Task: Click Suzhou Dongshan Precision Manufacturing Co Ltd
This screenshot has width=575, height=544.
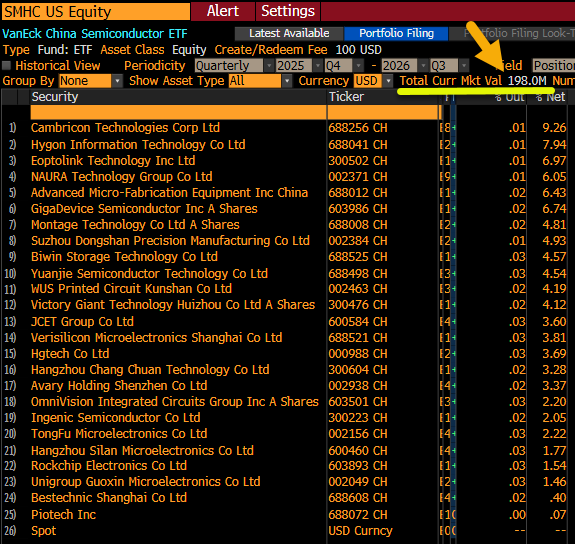Action: (x=171, y=241)
